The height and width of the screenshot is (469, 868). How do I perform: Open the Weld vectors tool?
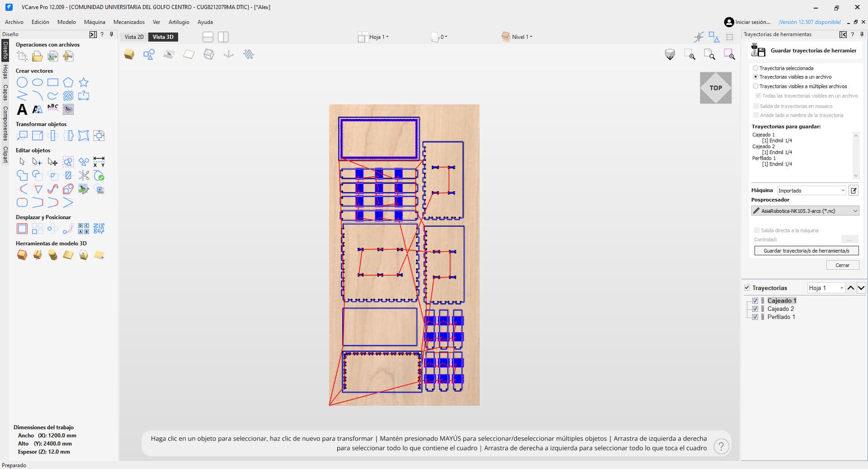point(22,175)
